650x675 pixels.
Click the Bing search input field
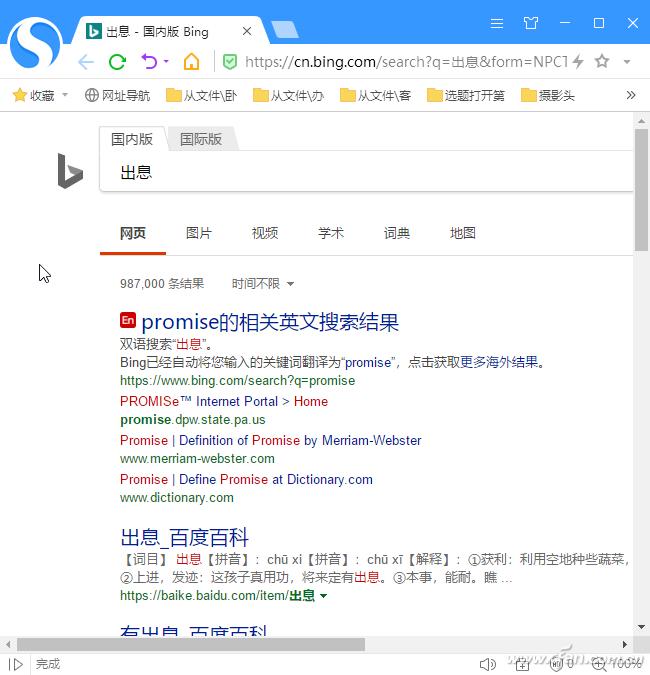[360, 172]
